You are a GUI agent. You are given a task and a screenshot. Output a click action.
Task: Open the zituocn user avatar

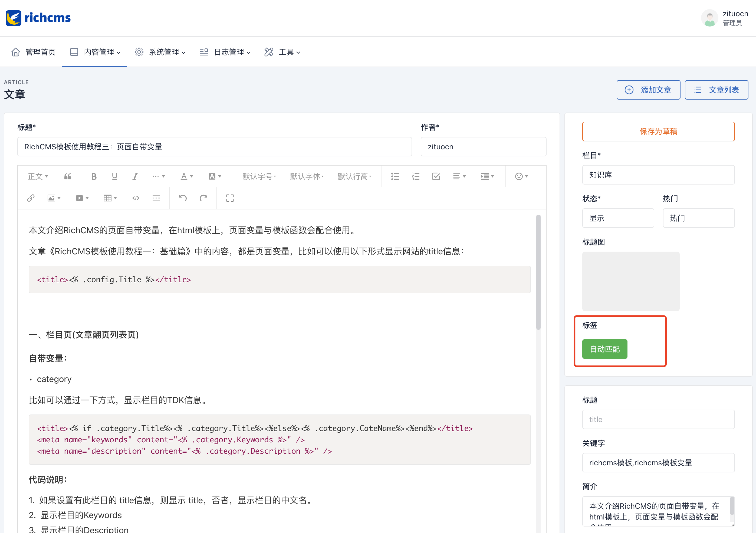click(709, 18)
